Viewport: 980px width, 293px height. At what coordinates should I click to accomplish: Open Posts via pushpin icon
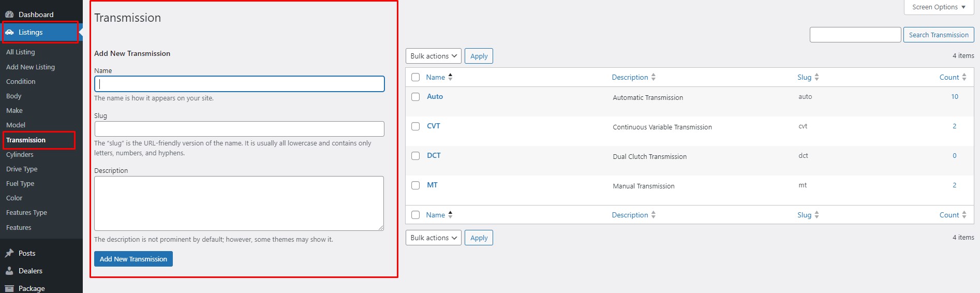(x=9, y=253)
